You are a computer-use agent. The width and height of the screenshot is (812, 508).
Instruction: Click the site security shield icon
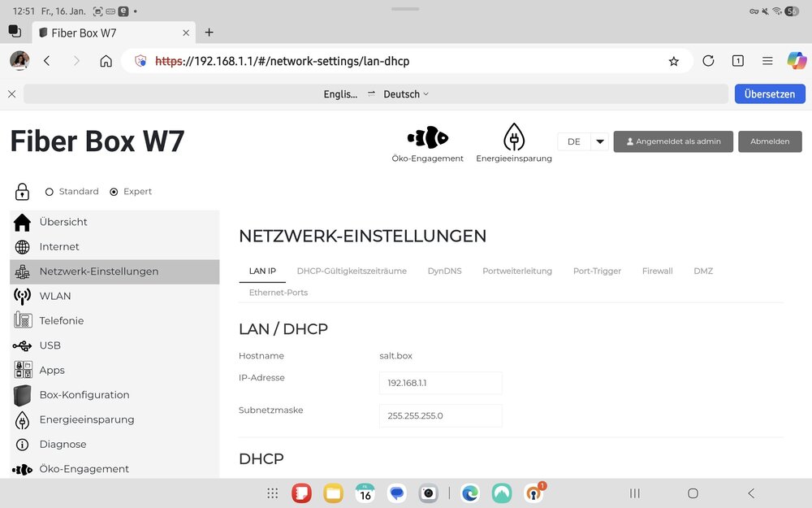pyautogui.click(x=140, y=61)
